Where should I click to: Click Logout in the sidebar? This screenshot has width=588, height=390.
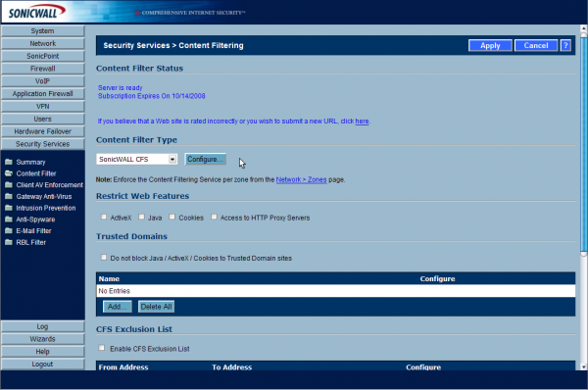tap(43, 365)
